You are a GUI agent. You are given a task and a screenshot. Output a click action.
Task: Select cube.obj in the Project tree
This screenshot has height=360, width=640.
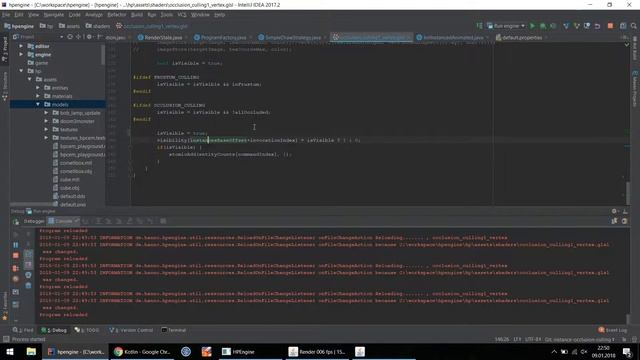click(x=69, y=188)
